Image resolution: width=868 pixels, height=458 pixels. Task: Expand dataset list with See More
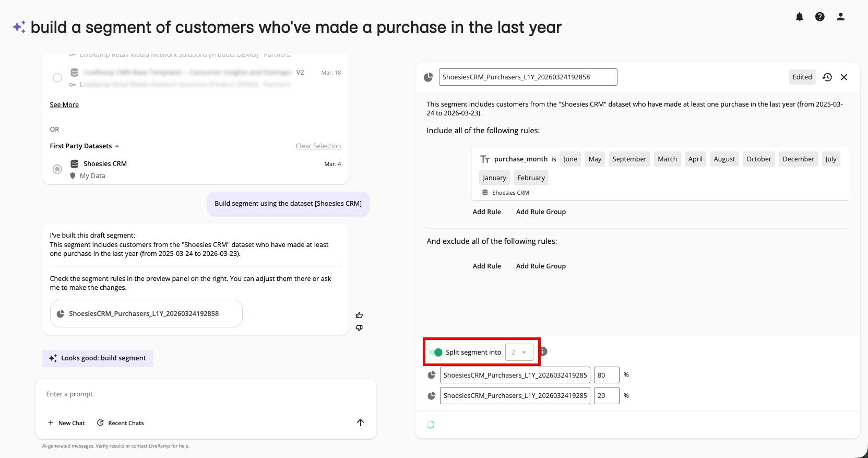pyautogui.click(x=64, y=105)
